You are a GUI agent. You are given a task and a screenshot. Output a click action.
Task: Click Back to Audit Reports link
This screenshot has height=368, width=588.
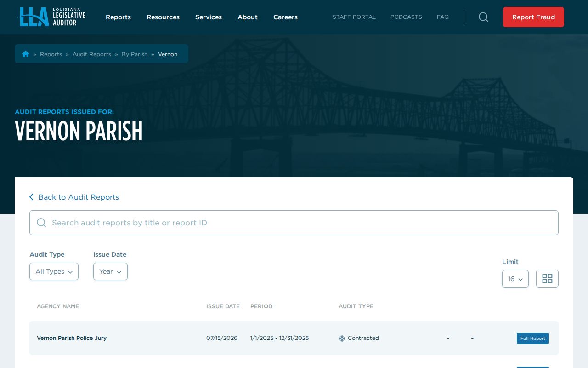(74, 197)
